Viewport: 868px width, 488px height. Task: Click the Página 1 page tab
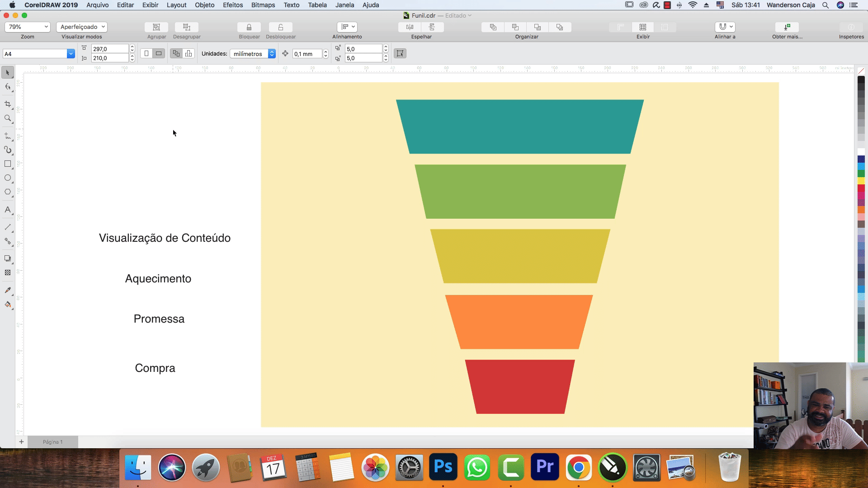[53, 442]
